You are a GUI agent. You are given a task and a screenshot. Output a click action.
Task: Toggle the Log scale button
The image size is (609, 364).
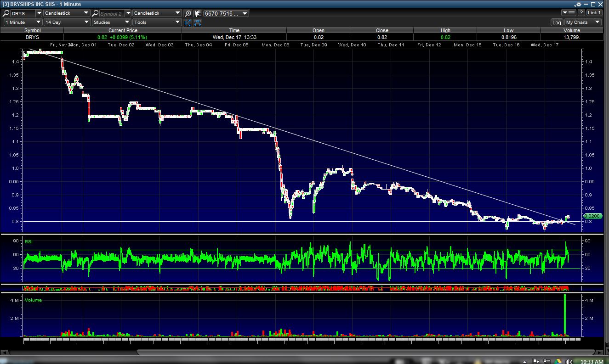point(557,22)
